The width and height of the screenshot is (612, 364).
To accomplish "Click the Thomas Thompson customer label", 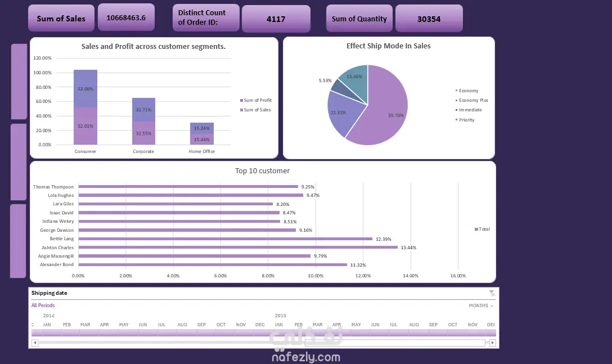I will pos(53,187).
